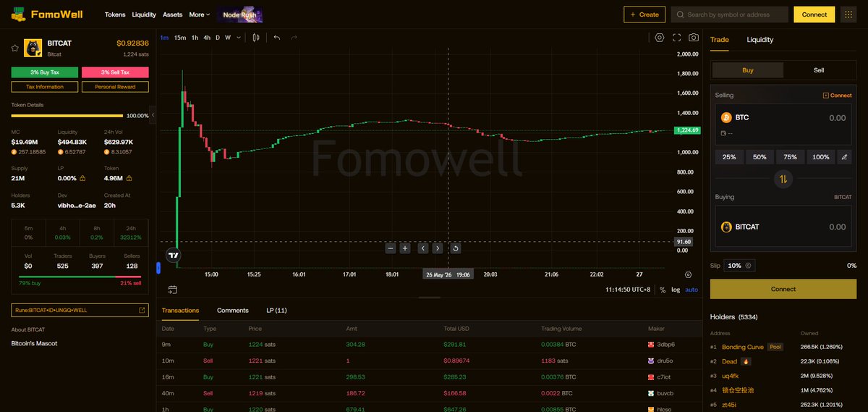
Task: Zoom in the chart with plus button
Action: click(x=405, y=248)
